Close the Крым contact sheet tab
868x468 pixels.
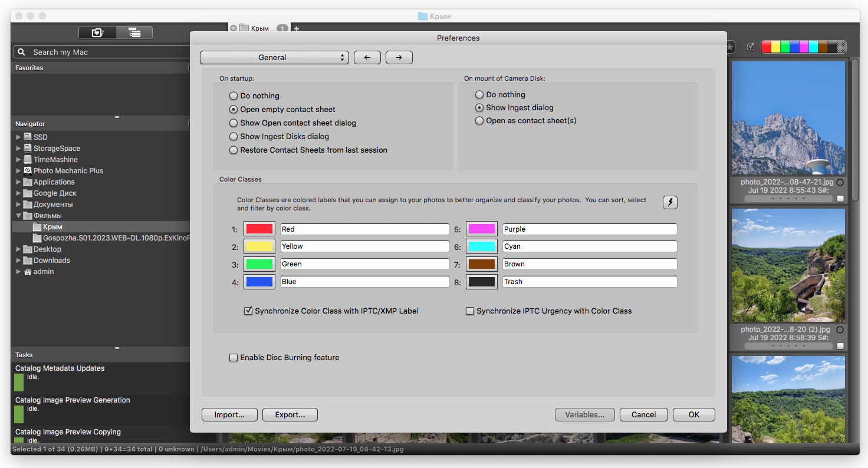click(x=234, y=28)
